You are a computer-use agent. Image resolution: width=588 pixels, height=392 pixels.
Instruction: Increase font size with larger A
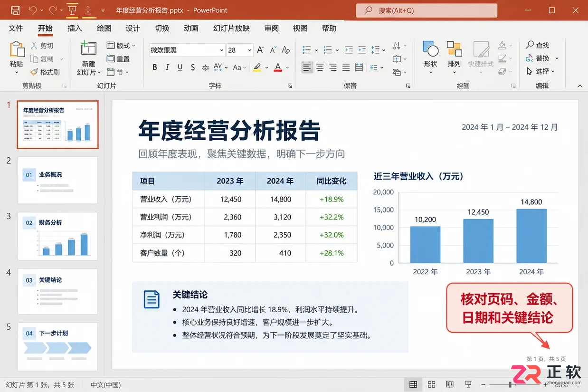[260, 50]
